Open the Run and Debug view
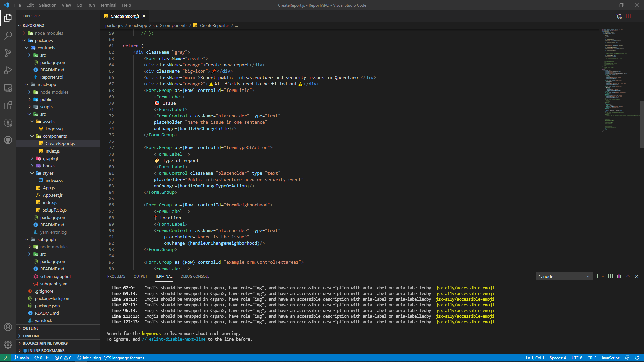The height and width of the screenshot is (362, 644). (x=8, y=70)
